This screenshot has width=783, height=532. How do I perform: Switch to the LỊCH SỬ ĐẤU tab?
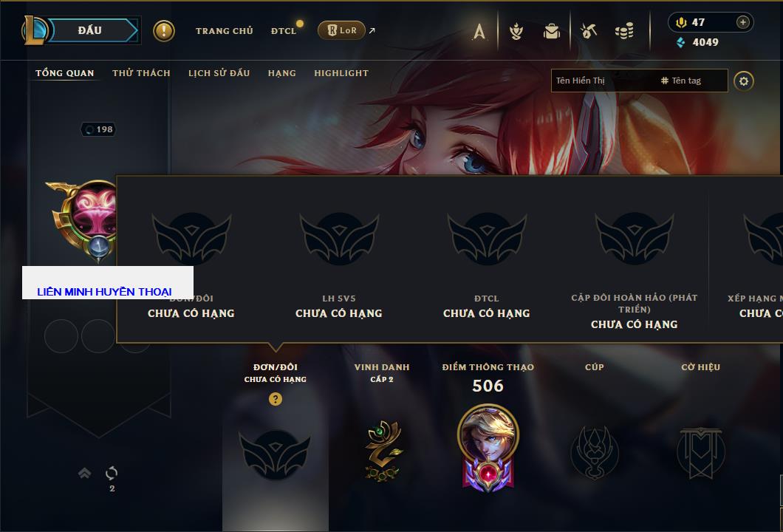tap(219, 73)
